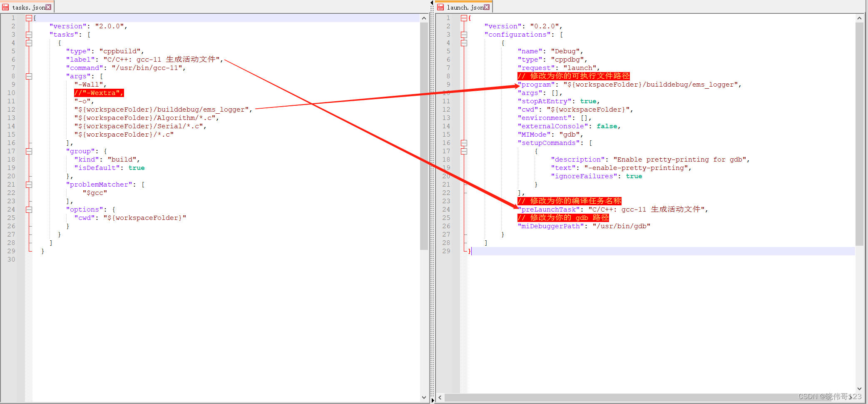Place cursor on "cppbuild" type value

119,51
